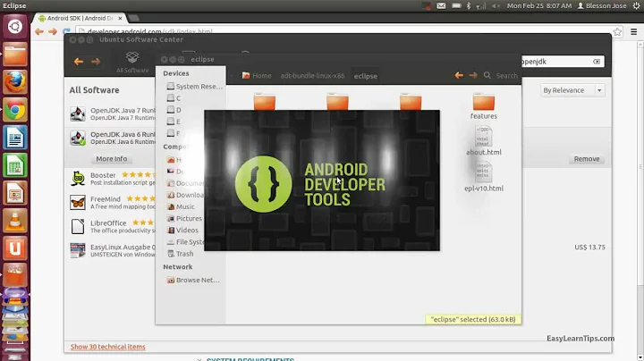
Task: Click Software Center back arrow
Action: pyautogui.click(x=79, y=62)
